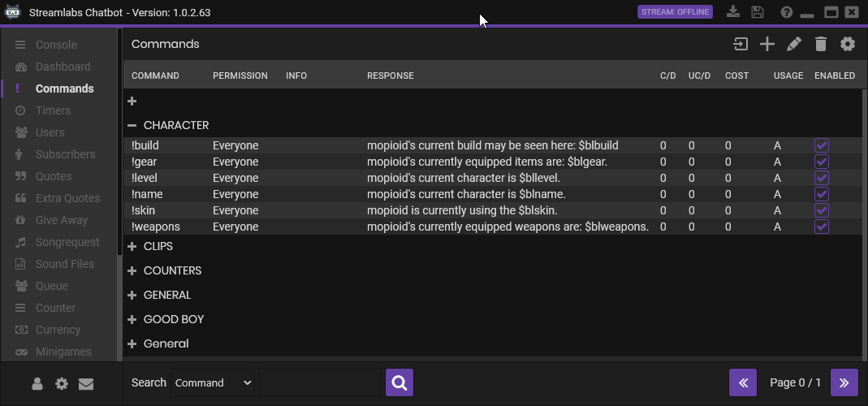
Task: Click the pencil edit command icon
Action: point(794,44)
